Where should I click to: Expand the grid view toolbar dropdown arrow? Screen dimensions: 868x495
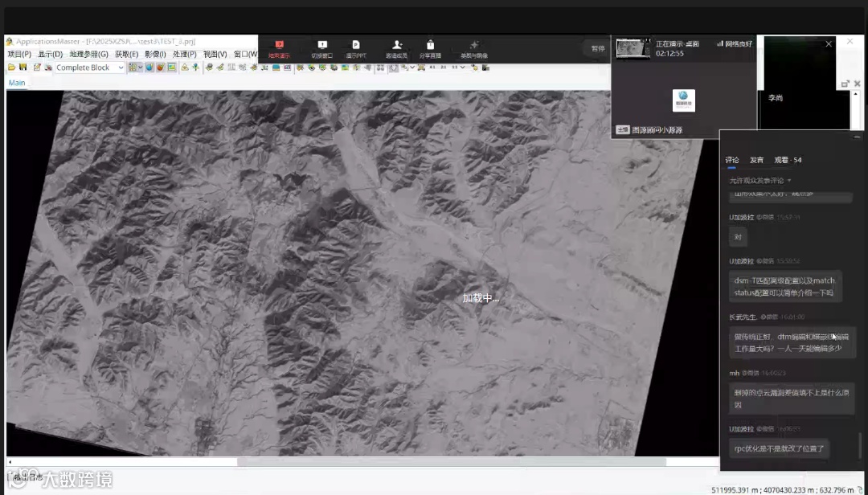click(141, 67)
